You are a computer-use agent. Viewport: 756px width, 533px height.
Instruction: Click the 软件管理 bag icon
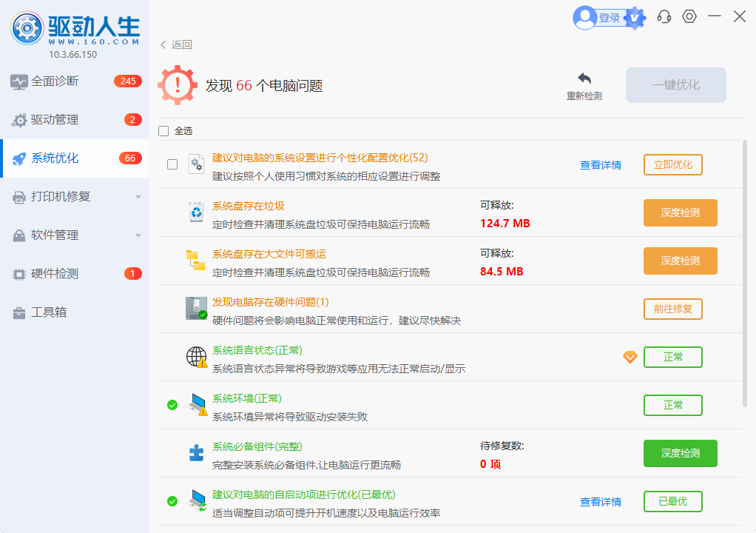[18, 236]
